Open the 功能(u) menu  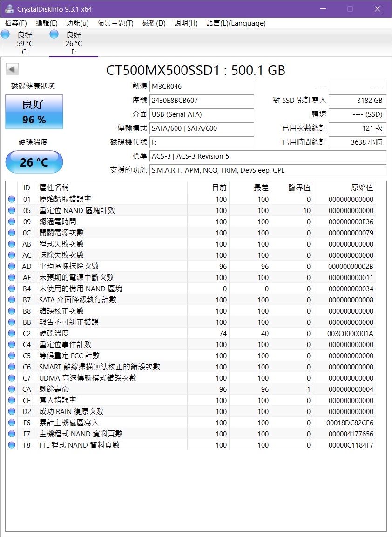(77, 23)
